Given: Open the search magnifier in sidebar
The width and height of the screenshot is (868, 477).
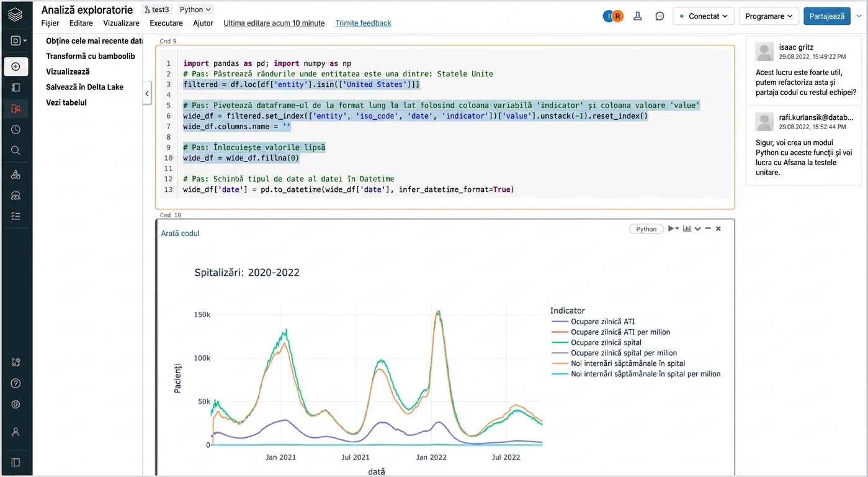Looking at the screenshot, I should pos(16,150).
